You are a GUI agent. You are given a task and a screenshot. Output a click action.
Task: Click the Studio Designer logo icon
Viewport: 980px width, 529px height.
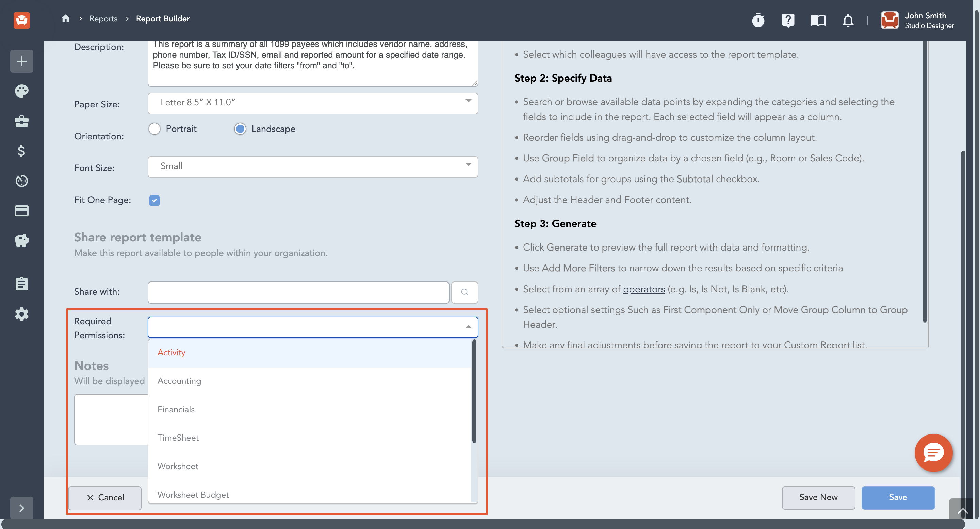22,20
